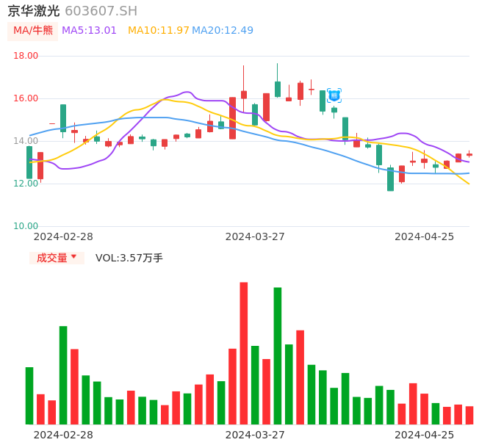
Task: Click the VOL:3.57万手 readout
Action: pos(129,258)
